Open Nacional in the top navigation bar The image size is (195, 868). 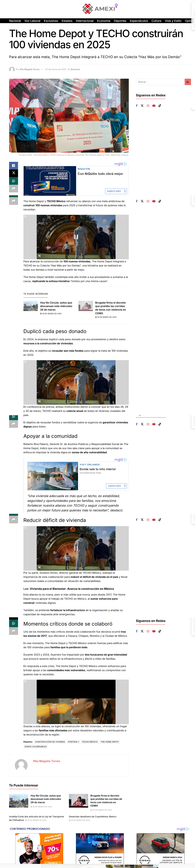pyautogui.click(x=15, y=21)
